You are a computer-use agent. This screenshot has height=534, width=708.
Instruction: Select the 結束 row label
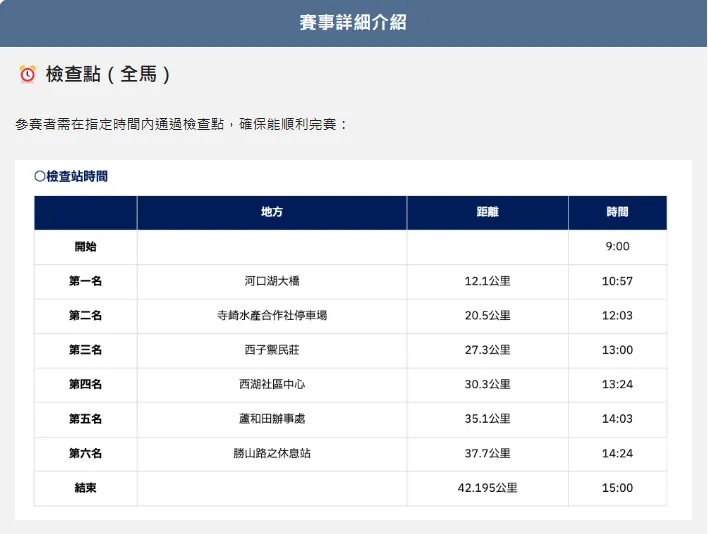(85, 488)
